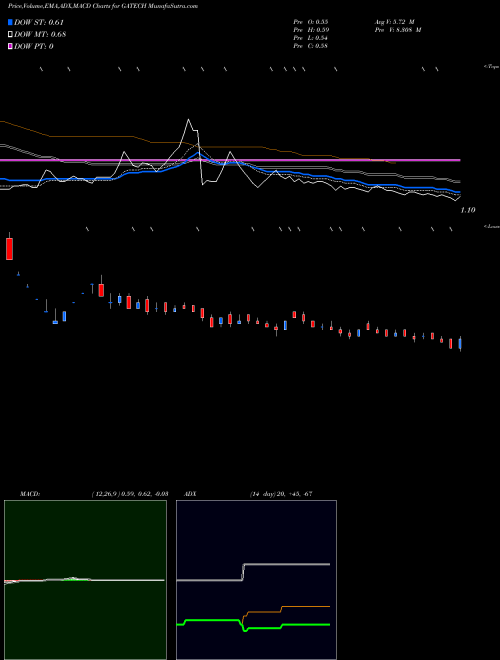Image resolution: width=500 pixels, height=660 pixels.
Task: Click the gray ADX line in ADX panel
Action: tap(286, 564)
